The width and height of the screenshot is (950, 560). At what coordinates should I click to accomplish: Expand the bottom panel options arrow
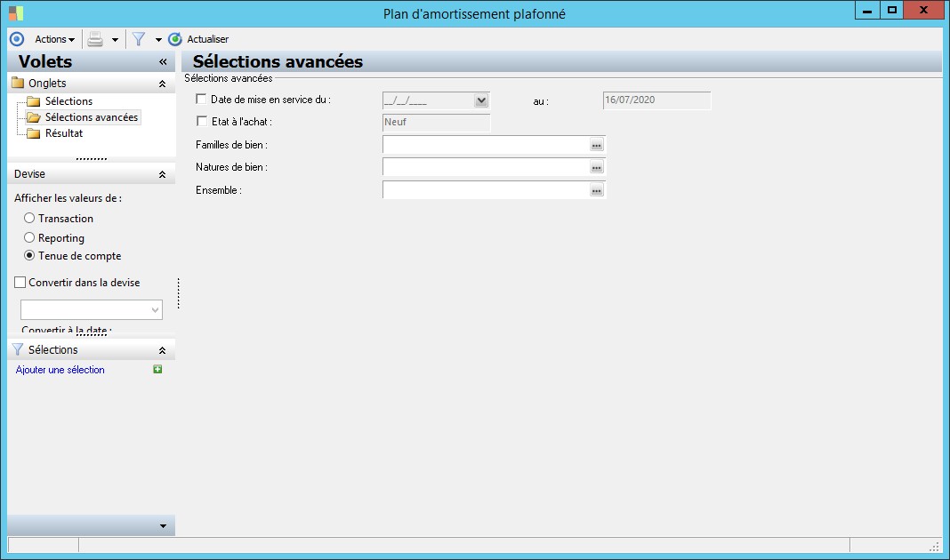click(163, 526)
